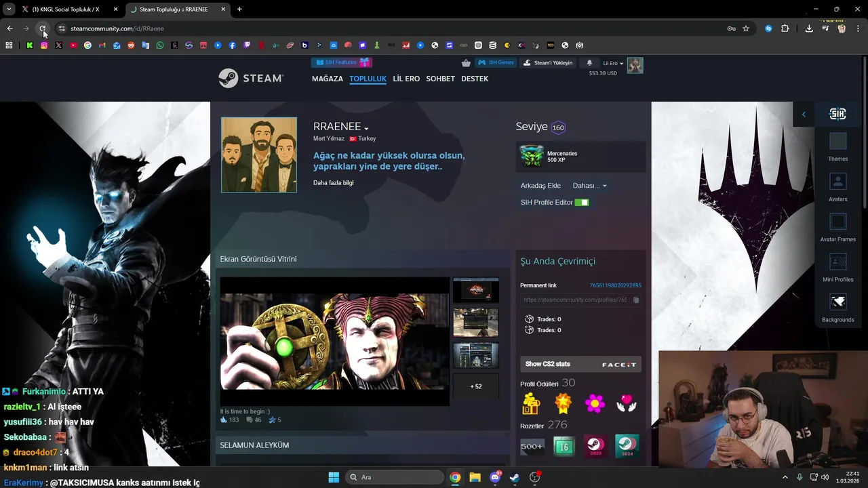This screenshot has width=868, height=488.
Task: Open the large showcase screenshot
Action: pyautogui.click(x=335, y=342)
